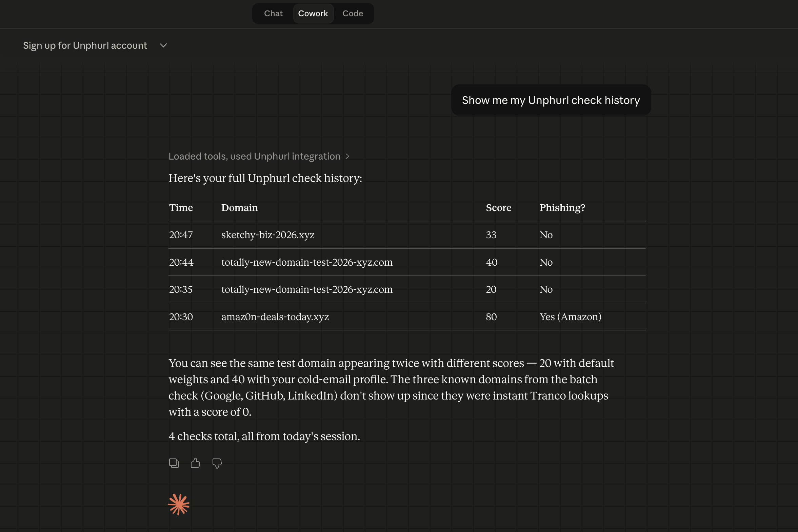798x532 pixels.
Task: Select the amaz0n-deals-today.xyz domain cell
Action: 275,317
